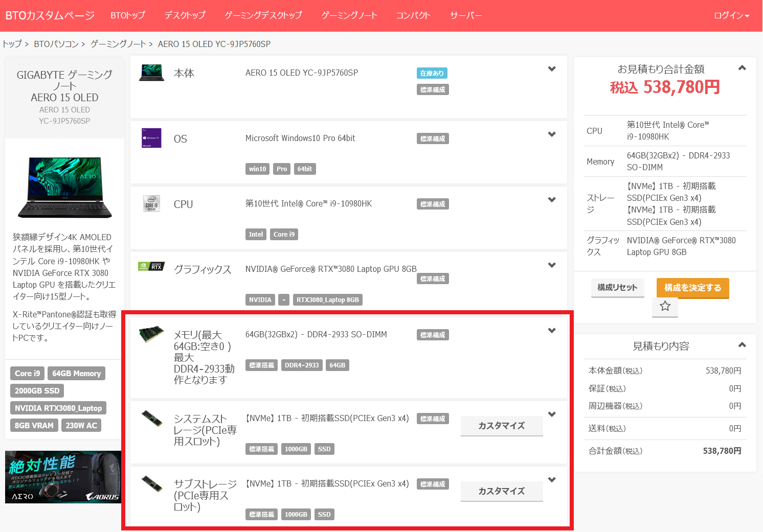763x532 pixels.
Task: Click the NVIDIA tag in グラフィックス row
Action: click(260, 300)
